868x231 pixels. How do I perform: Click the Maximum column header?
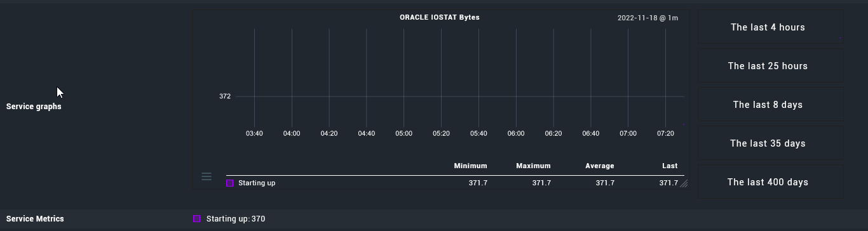[x=533, y=166]
